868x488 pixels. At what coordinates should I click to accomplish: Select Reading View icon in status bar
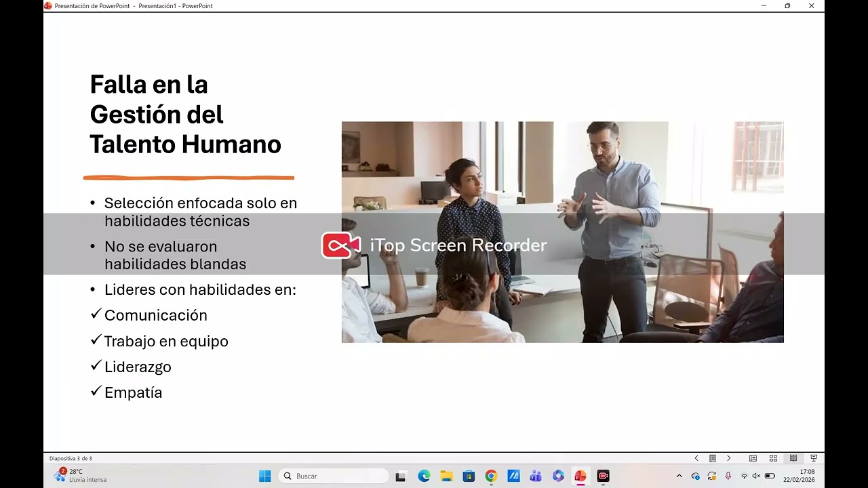[793, 458]
